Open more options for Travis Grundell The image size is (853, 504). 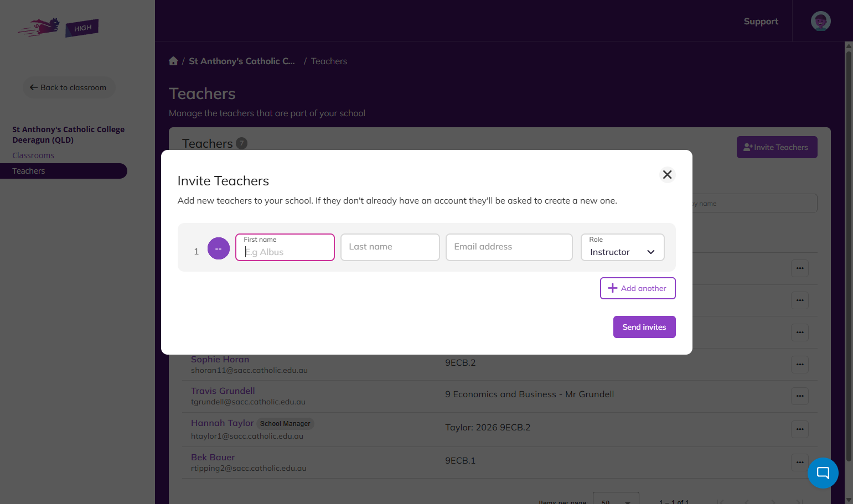pos(800,396)
